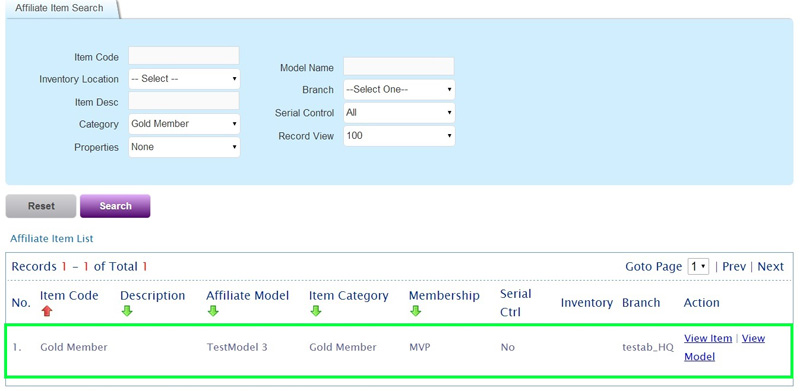This screenshot has height=391, width=800.
Task: Sort Membership column with green arrow
Action: (415, 311)
